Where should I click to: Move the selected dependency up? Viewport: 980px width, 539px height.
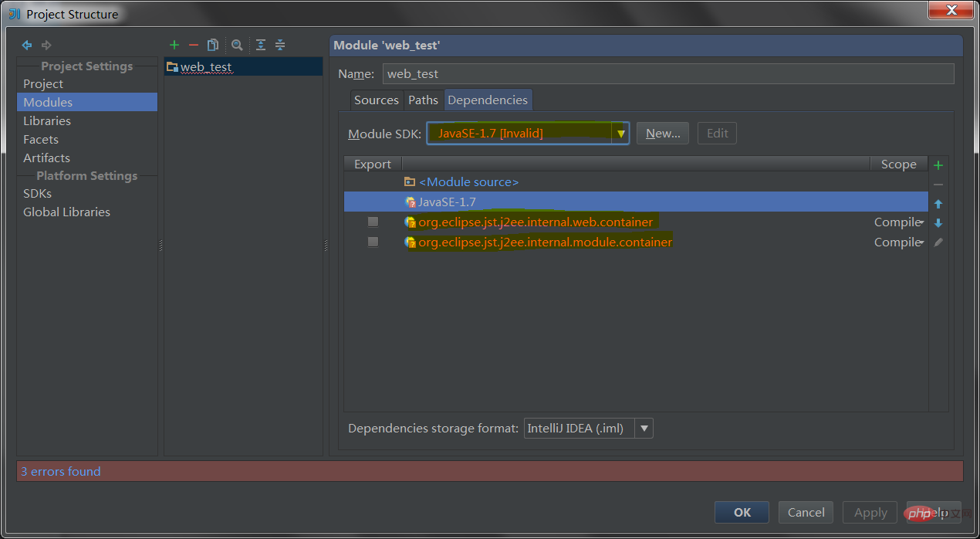tap(938, 204)
